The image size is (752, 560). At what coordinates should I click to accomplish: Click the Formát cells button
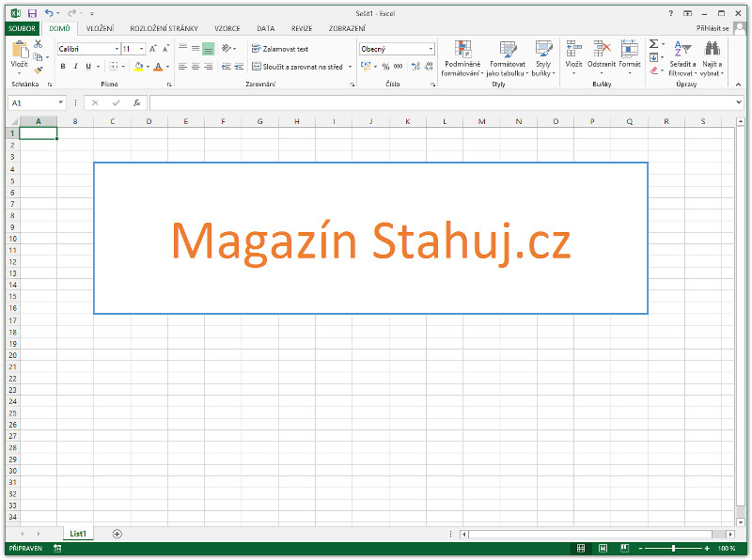tap(630, 58)
